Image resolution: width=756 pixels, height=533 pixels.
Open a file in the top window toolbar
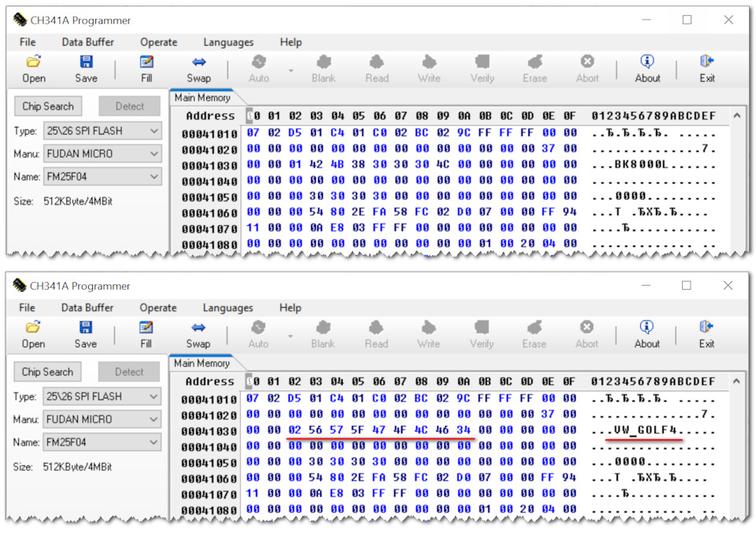click(x=34, y=69)
